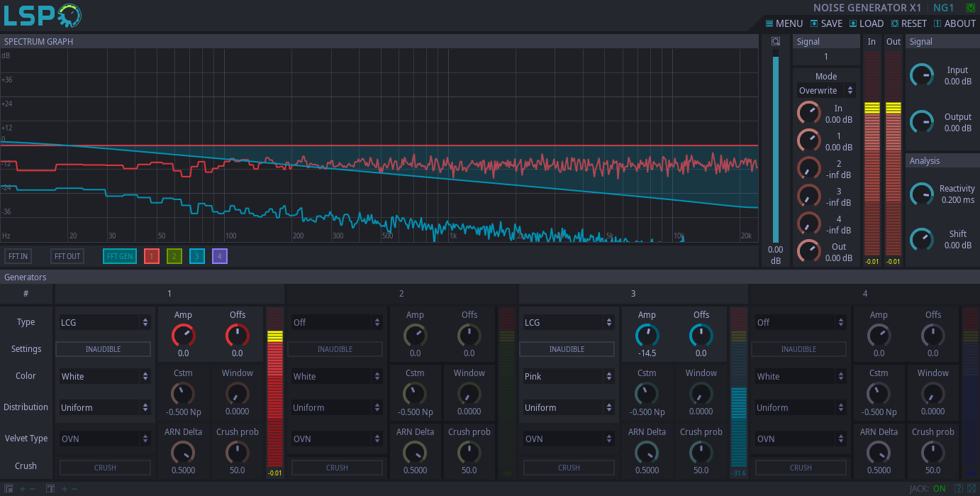This screenshot has width=980, height=496.
Task: Click the Mode In level knob
Action: 808,113
